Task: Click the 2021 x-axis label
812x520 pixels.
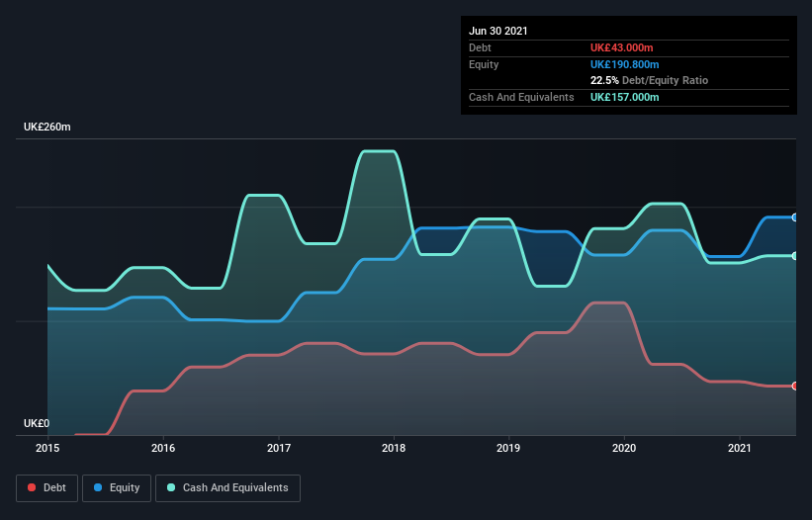Action: tap(740, 448)
